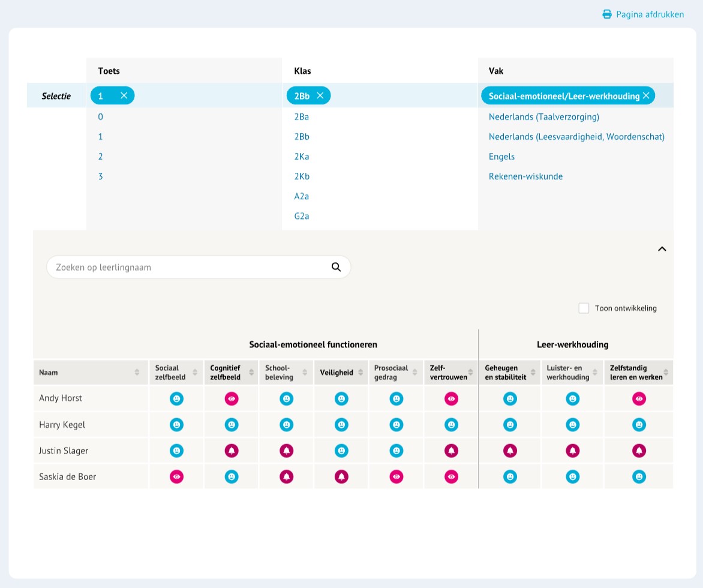Click Justin Slager's Schoolbeleving bell icon

coord(286,451)
